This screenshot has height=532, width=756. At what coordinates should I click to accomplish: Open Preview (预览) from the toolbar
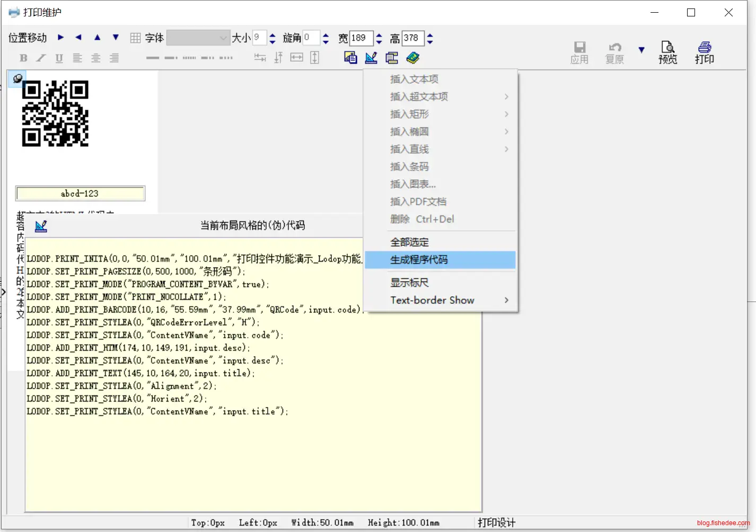tap(667, 52)
